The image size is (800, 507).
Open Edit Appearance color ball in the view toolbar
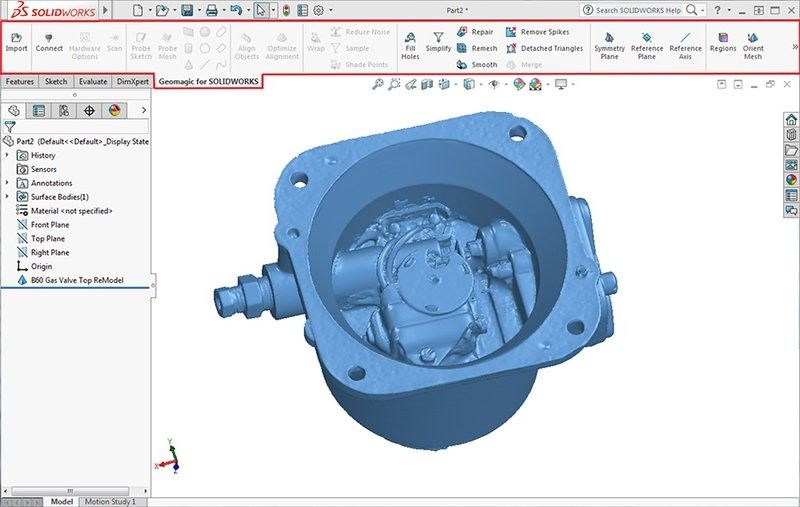pyautogui.click(x=519, y=84)
